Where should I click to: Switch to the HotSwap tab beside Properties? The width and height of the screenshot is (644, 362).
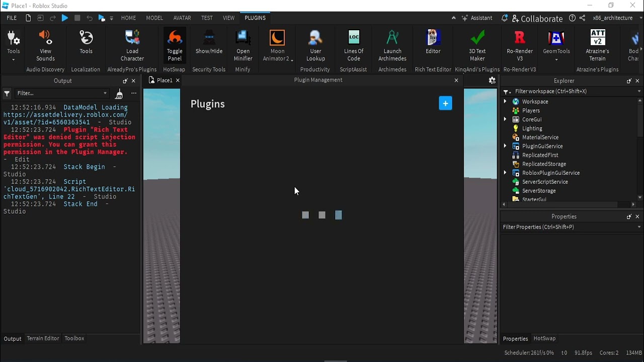(544, 338)
